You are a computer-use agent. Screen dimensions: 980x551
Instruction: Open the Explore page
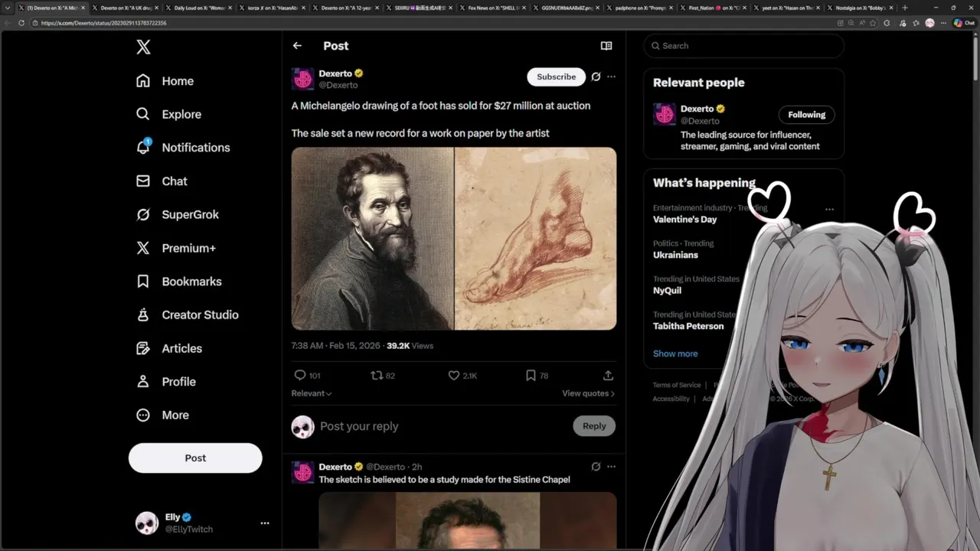[168, 114]
